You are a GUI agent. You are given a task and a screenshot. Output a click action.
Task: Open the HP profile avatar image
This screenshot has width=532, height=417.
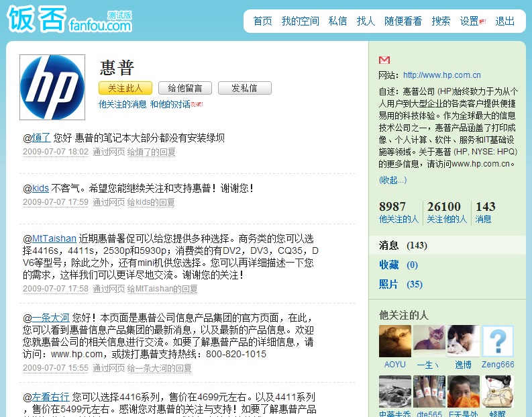tap(52, 87)
